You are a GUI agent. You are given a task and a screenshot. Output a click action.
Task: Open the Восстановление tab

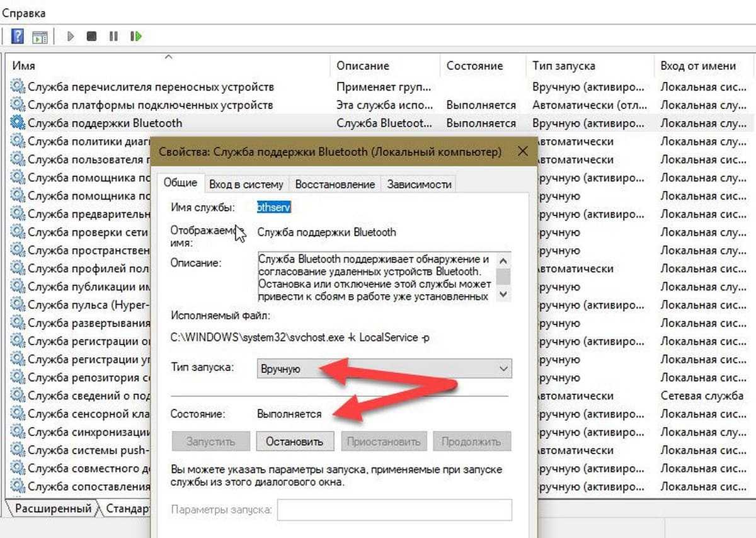[x=335, y=184]
